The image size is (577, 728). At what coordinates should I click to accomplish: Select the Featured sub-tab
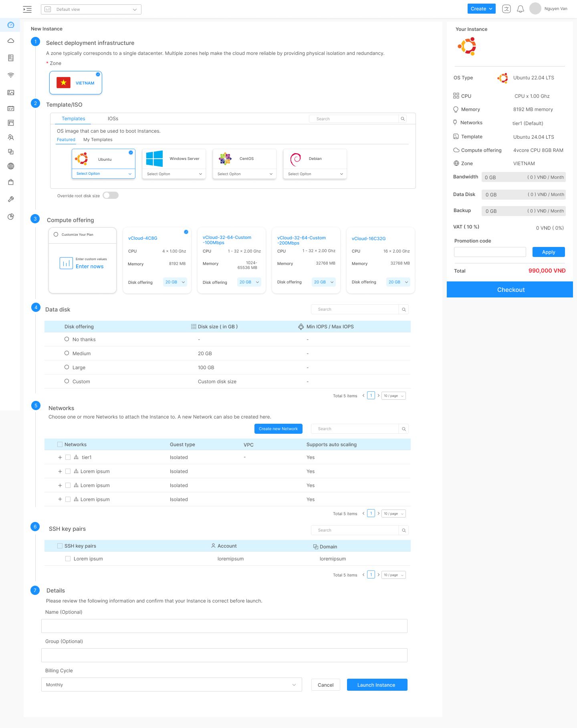point(66,140)
